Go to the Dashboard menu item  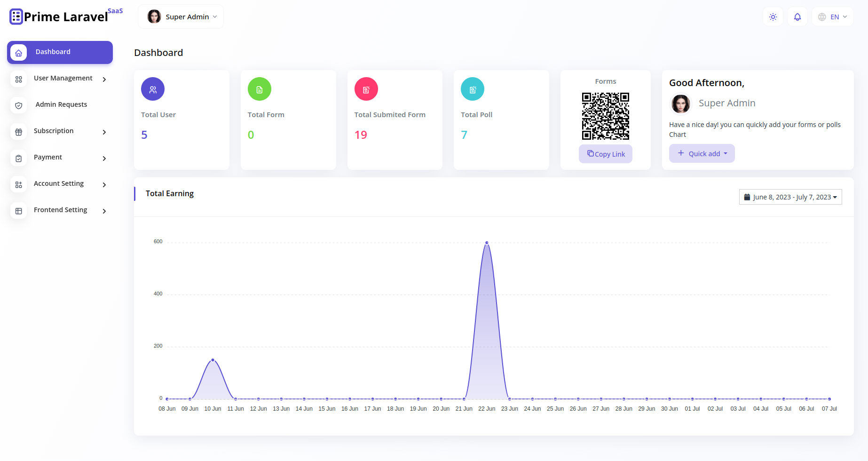pos(60,52)
